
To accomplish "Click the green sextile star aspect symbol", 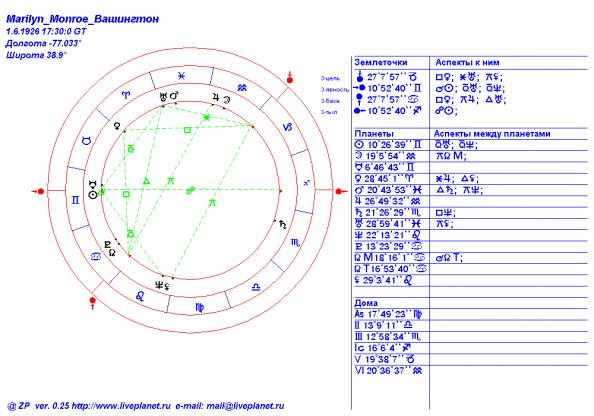I will 206,117.
